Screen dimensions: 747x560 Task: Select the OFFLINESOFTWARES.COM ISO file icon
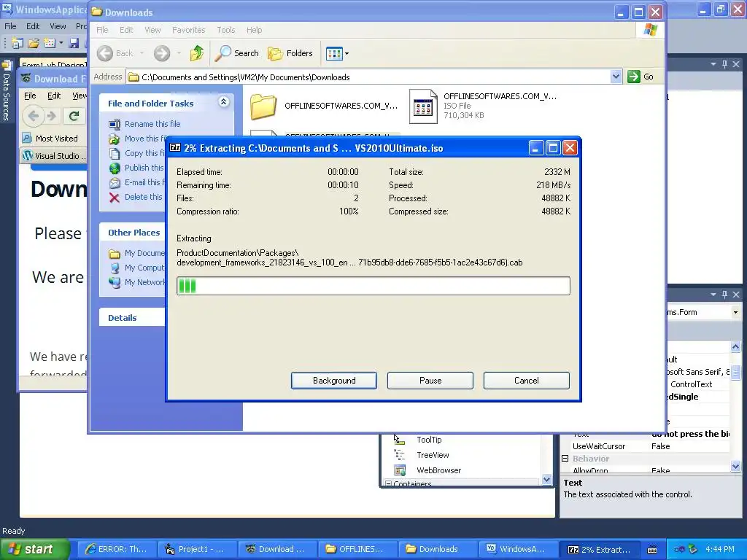(x=423, y=106)
